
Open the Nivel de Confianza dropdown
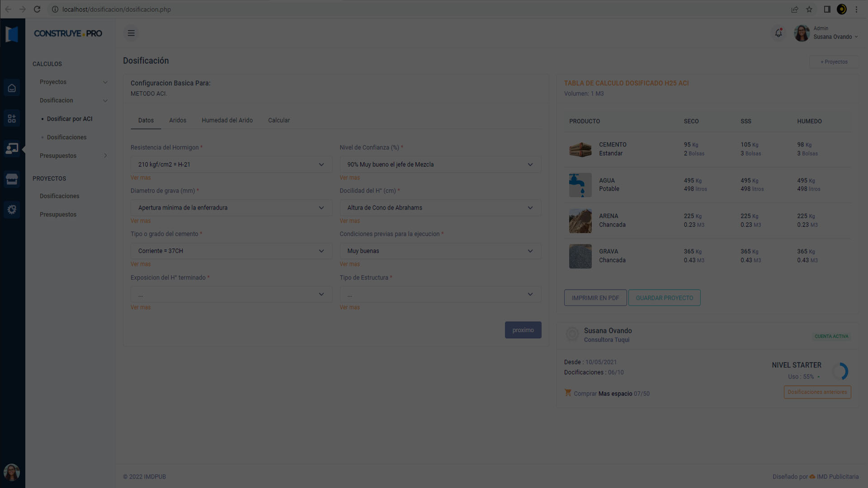(440, 164)
